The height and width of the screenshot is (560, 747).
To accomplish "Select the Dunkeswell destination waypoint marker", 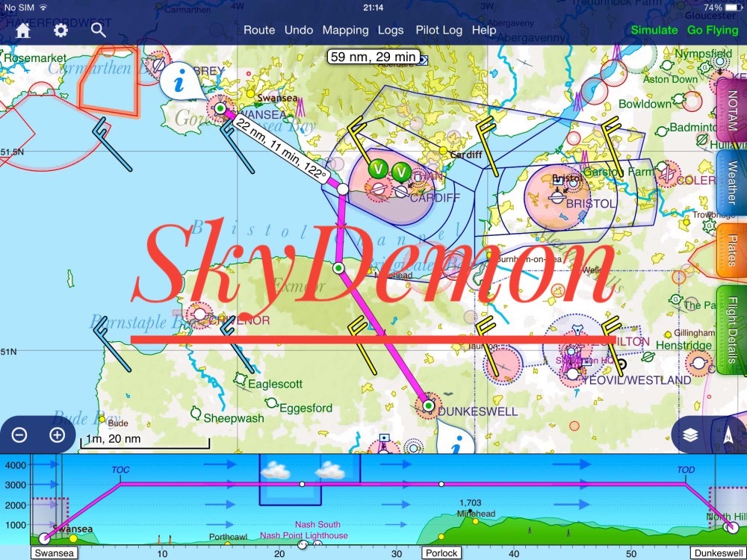I will click(x=429, y=405).
